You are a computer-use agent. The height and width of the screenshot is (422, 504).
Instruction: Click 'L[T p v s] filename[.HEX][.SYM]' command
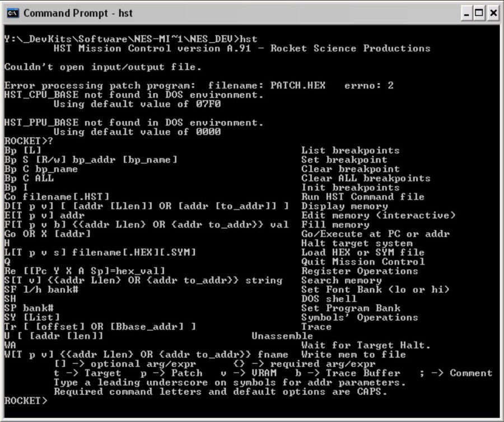tap(100, 253)
